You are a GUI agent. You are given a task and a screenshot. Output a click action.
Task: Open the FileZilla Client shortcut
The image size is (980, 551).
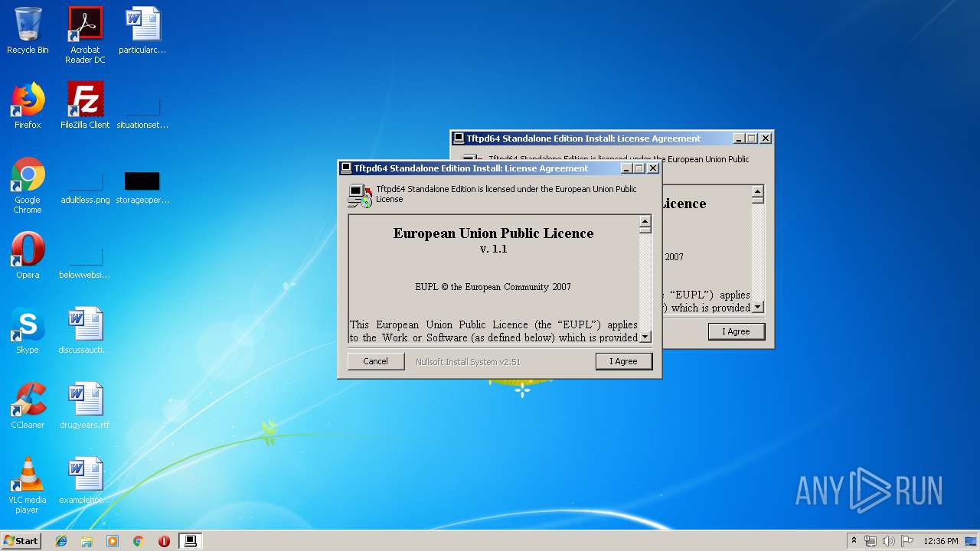pyautogui.click(x=85, y=106)
